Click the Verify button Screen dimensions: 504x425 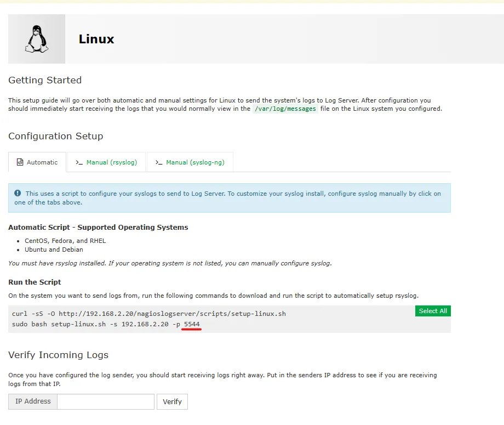(x=172, y=401)
